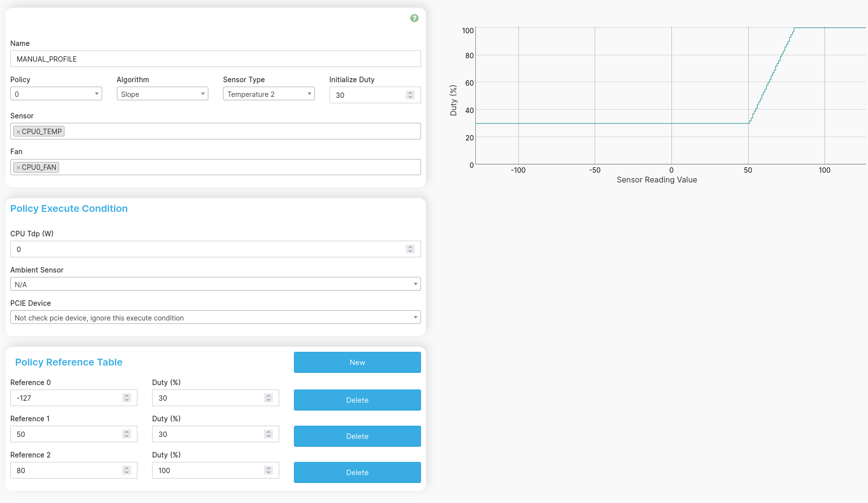Focus the Name field containing MANUAL_PROFILE
The image size is (868, 503).
[x=215, y=59]
